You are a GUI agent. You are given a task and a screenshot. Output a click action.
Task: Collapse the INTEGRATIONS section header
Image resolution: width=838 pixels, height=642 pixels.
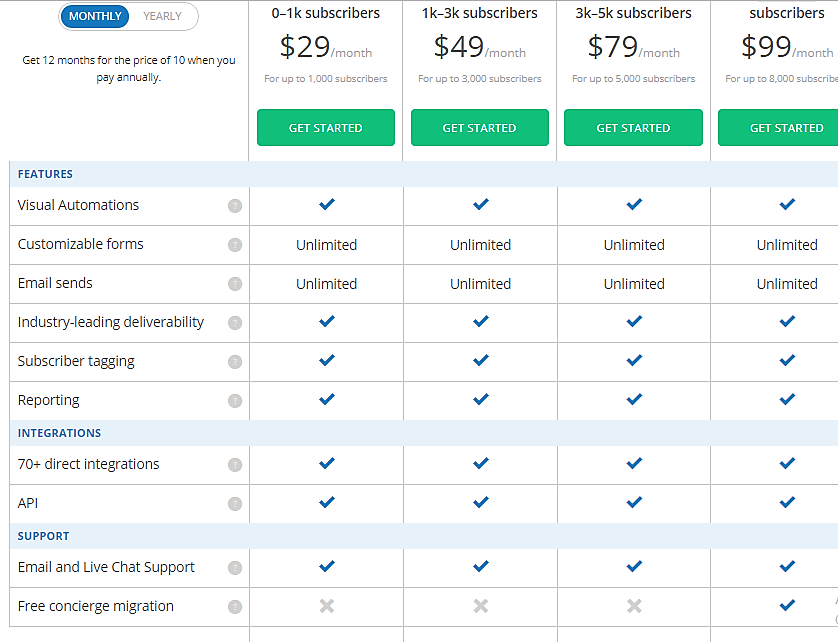coord(59,432)
